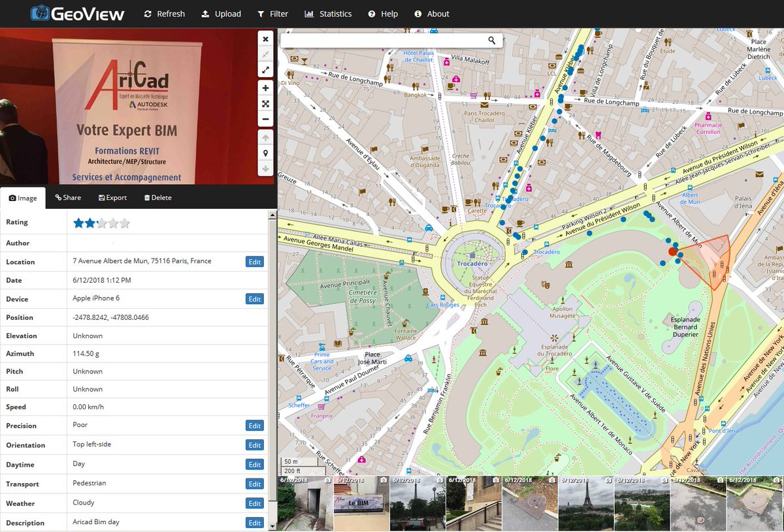
Task: Edit the Transport field
Action: tap(255, 484)
